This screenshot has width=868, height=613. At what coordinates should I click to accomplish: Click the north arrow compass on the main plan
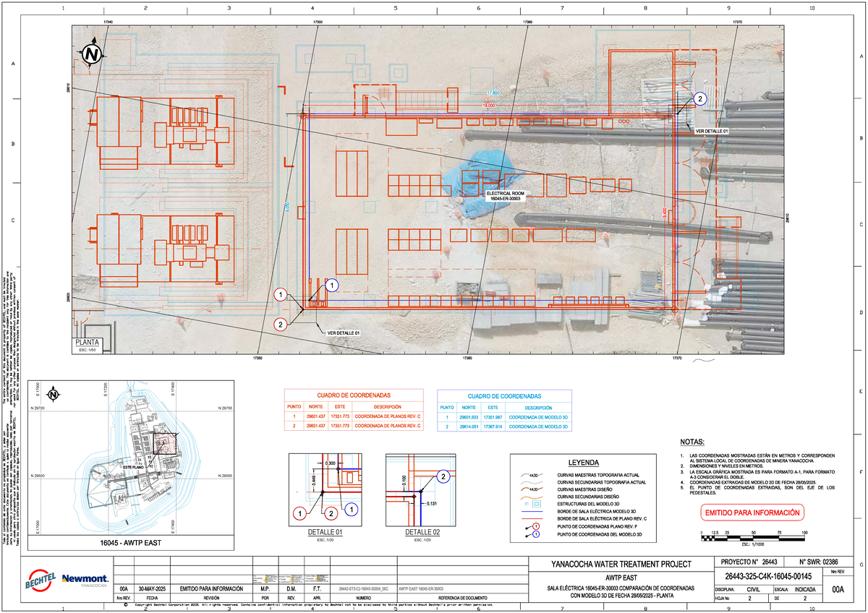point(91,54)
